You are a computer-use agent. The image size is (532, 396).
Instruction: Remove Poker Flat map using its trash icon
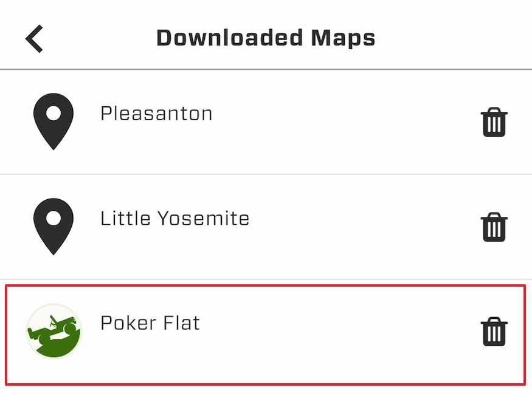coord(494,332)
